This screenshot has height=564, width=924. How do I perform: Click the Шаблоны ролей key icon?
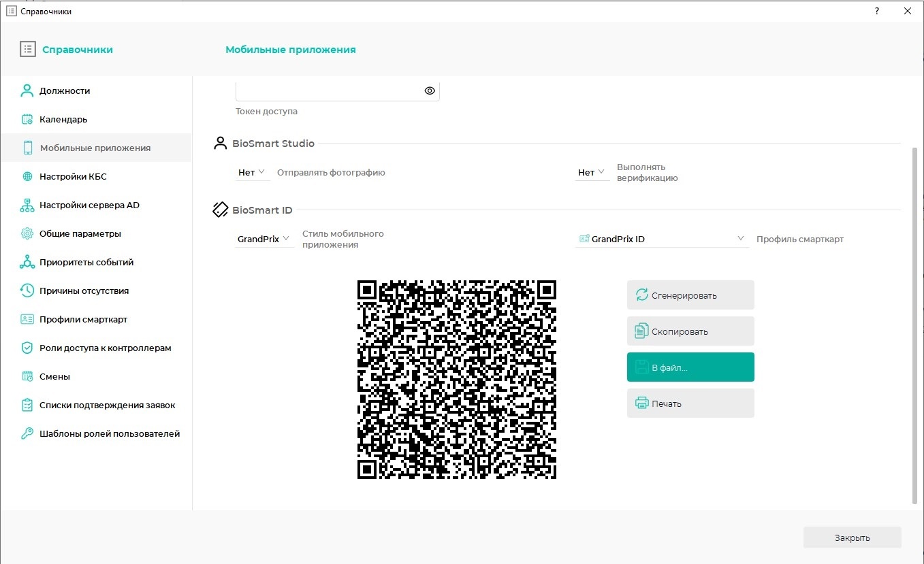point(27,433)
